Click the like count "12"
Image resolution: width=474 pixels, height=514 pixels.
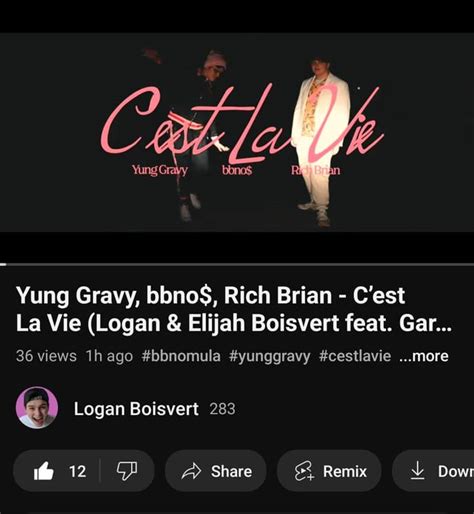pyautogui.click(x=77, y=471)
